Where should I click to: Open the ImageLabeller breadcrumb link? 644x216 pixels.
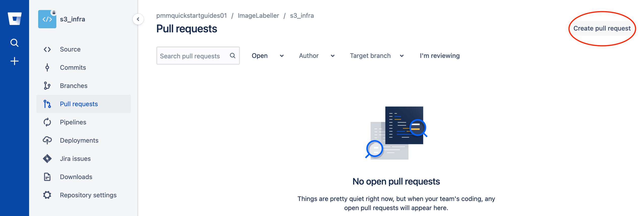[258, 16]
